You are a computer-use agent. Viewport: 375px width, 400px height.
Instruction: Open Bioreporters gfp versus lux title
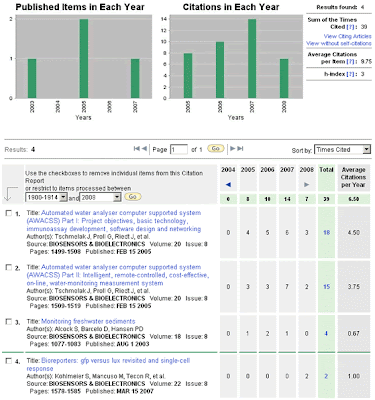coord(108,364)
